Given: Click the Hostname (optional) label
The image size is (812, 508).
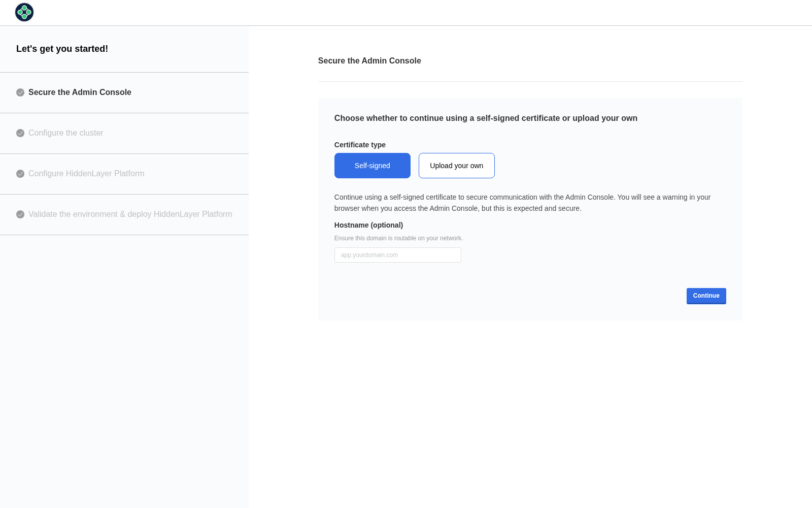Looking at the screenshot, I should pos(368,225).
